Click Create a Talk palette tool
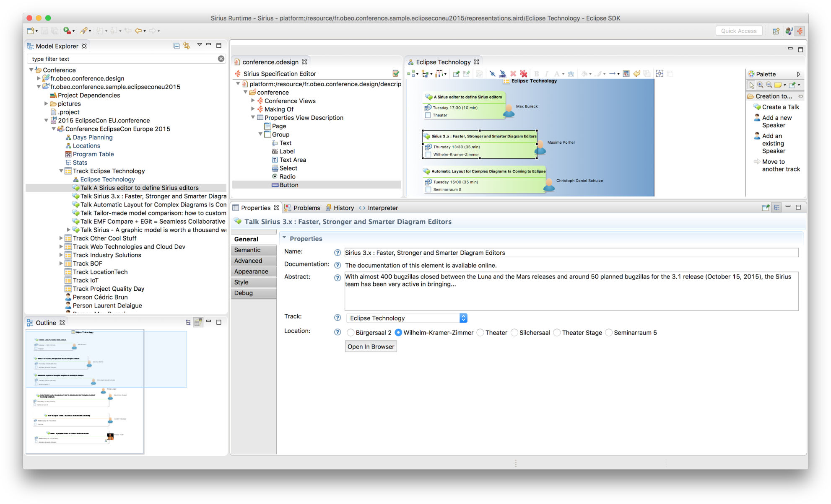831x504 pixels. [776, 107]
